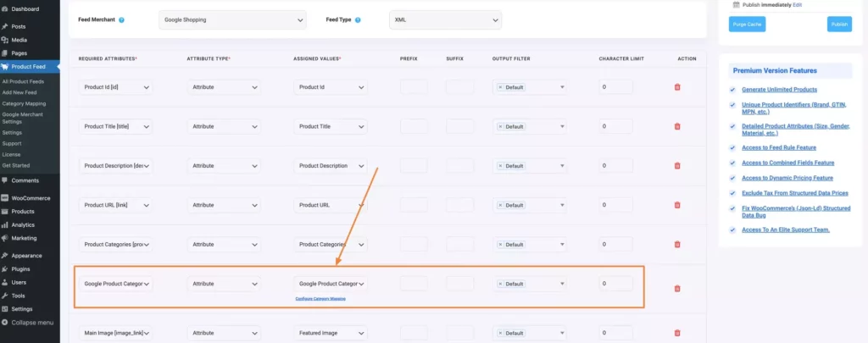Click the Configure Category Mapping link

click(x=320, y=299)
